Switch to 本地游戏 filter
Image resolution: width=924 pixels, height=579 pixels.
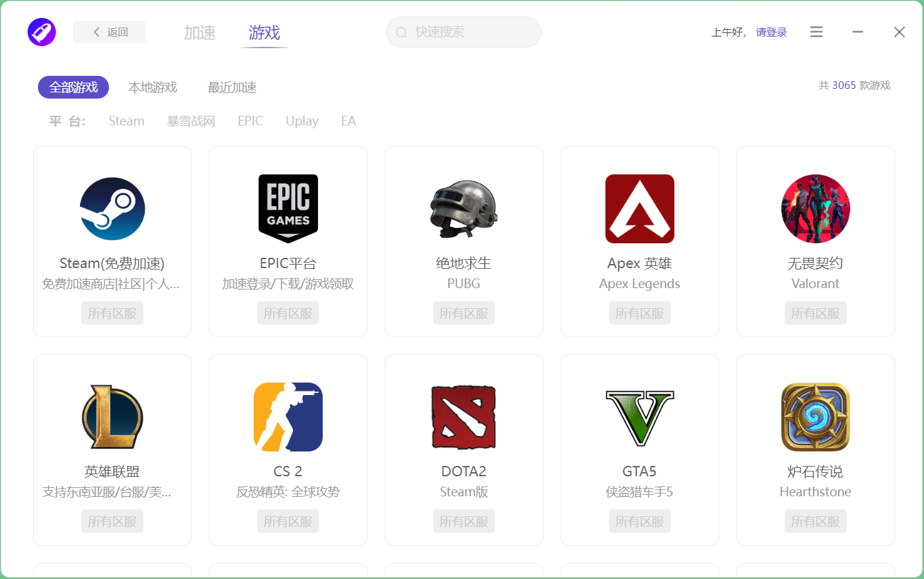pyautogui.click(x=152, y=87)
